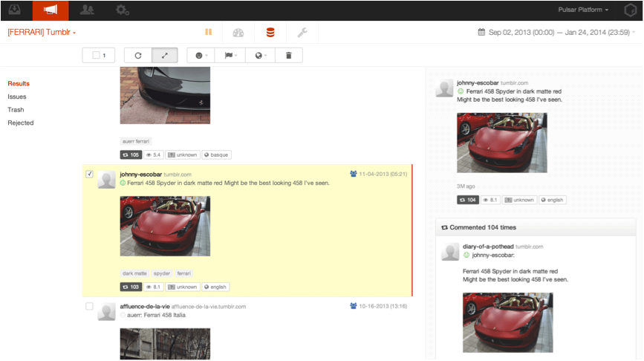
Task: Delete selected posts with trash icon
Action: click(288, 55)
